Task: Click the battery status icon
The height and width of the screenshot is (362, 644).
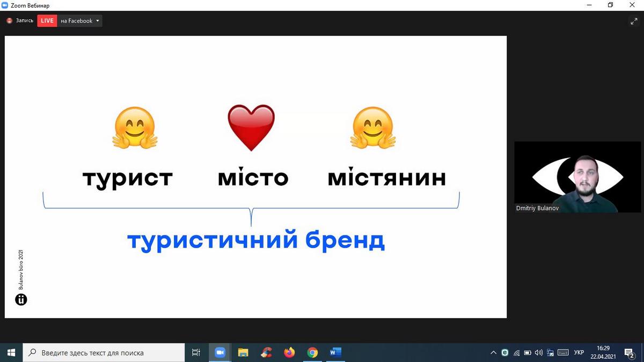Action: click(x=528, y=352)
